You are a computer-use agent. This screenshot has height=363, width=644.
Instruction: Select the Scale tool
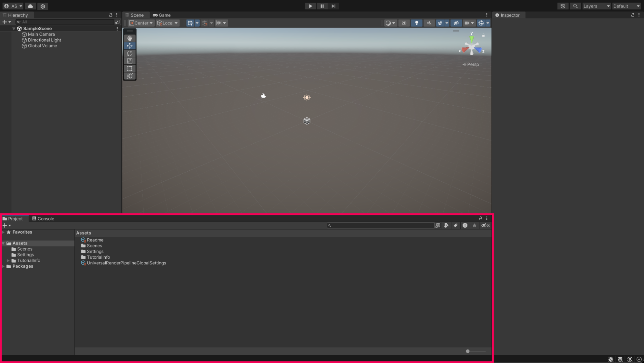[x=130, y=61]
